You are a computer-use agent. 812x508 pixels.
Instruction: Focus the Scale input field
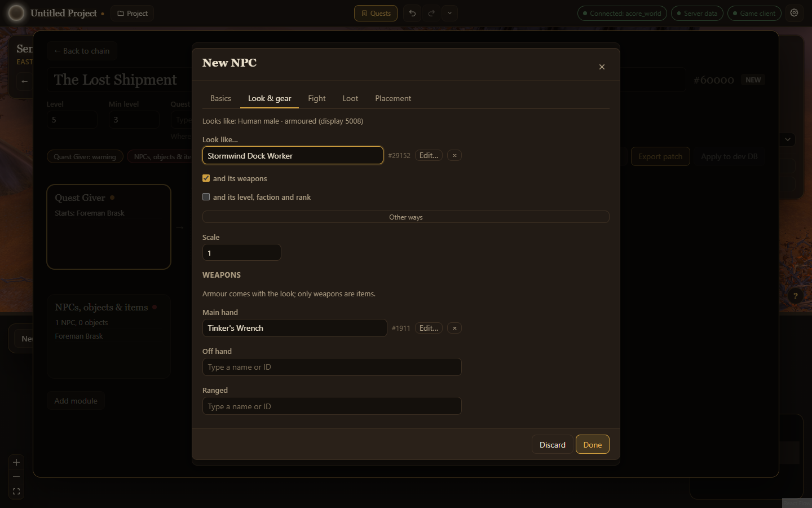pyautogui.click(x=241, y=252)
